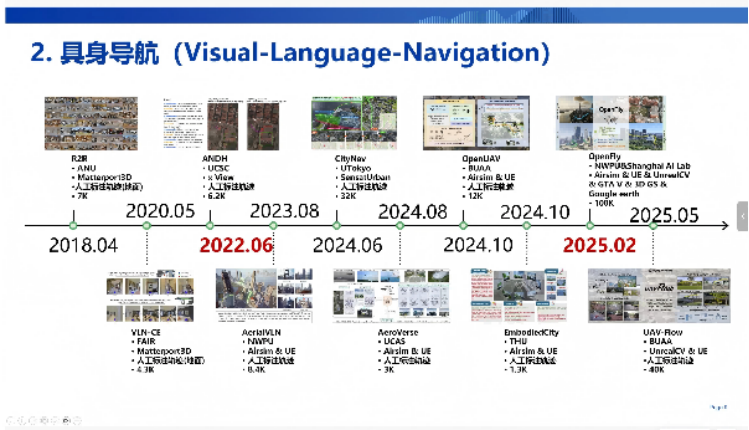Go to the previous slide using slideshow control
Viewport: 749px width, 430px height.
pyautogui.click(x=12, y=421)
